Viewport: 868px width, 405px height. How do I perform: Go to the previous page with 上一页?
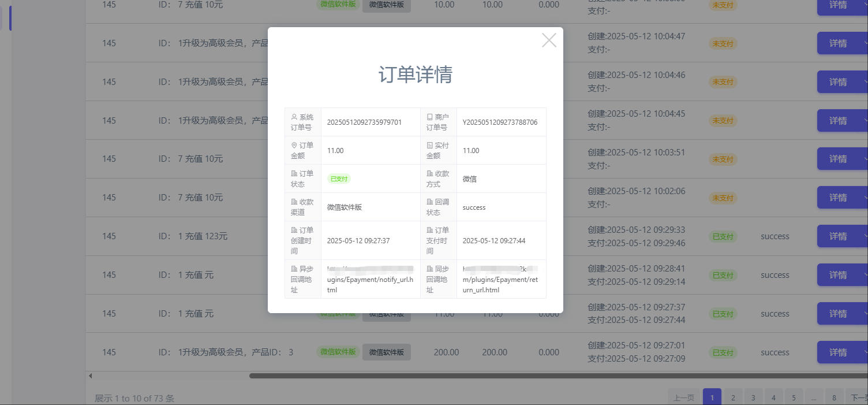(684, 397)
